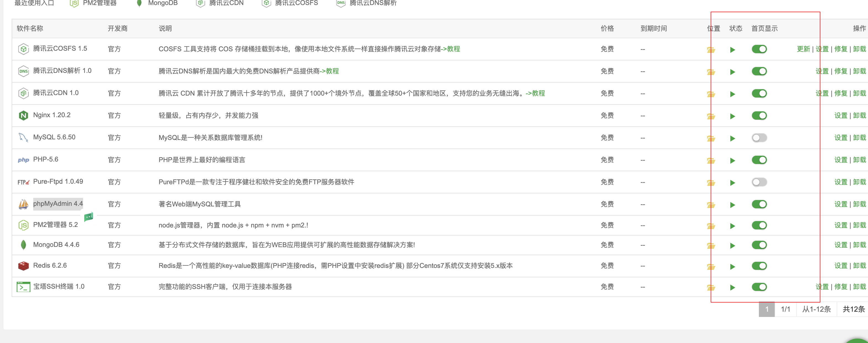
Task: Click phpMyAdmin 4.4 software name
Action: click(58, 204)
